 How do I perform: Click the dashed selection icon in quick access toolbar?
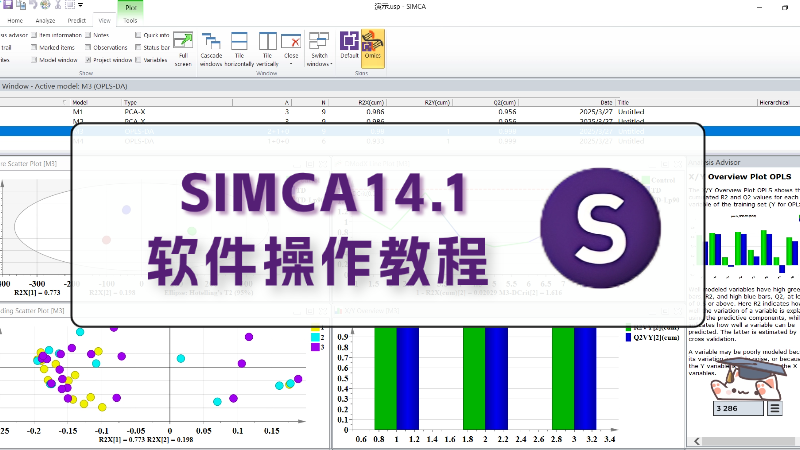69,5
